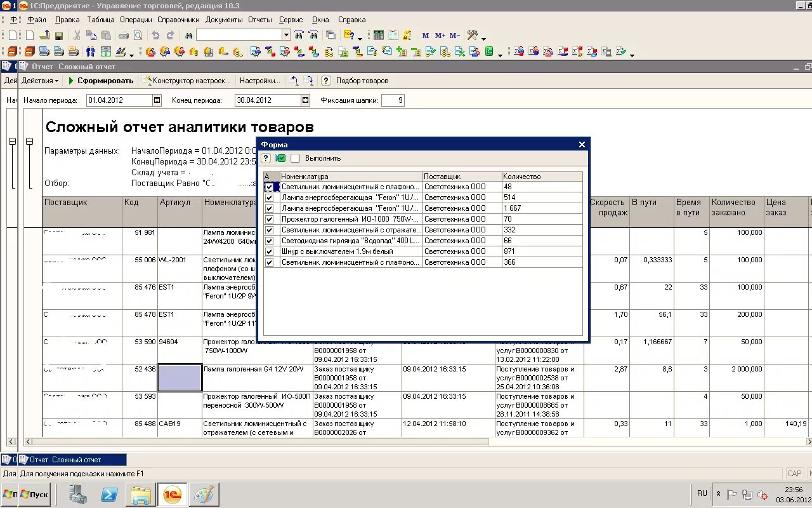Click the binoculars Find icon left of search box
Screen dimensions: 812x508
click(187, 36)
